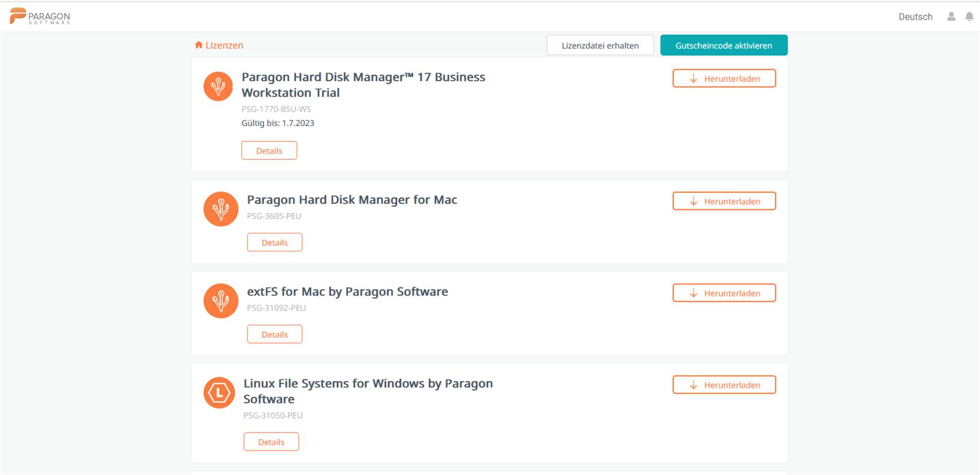
Task: Go to the Lizenzen breadcrumb link
Action: point(224,45)
